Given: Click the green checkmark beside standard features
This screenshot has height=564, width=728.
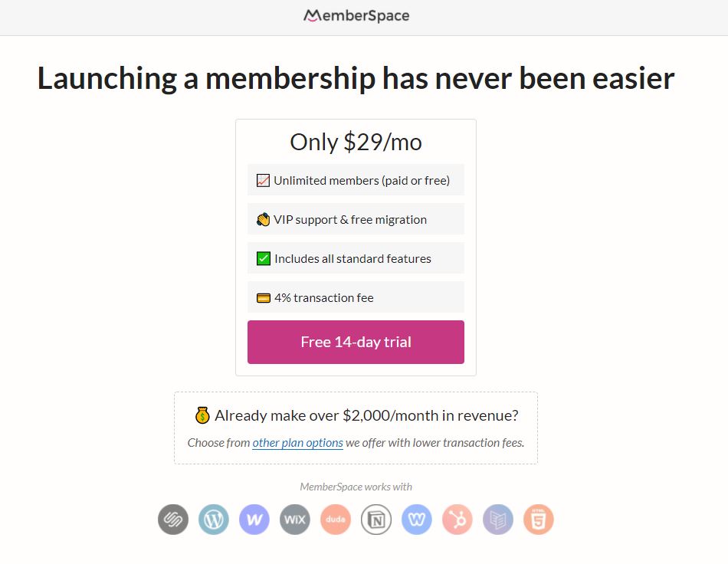Looking at the screenshot, I should point(264,258).
